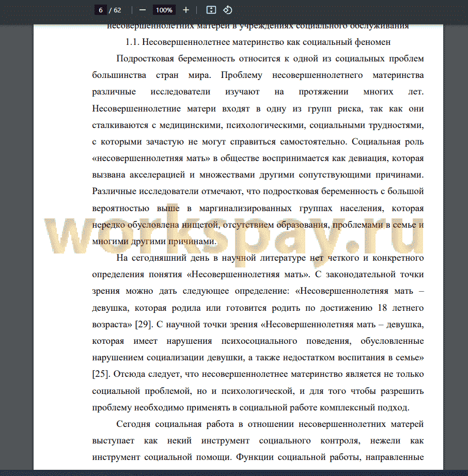Click the quoted term «несовершеннолетняя мать» in first paragraph
Viewport: 468px width, 476px height.
click(151, 158)
